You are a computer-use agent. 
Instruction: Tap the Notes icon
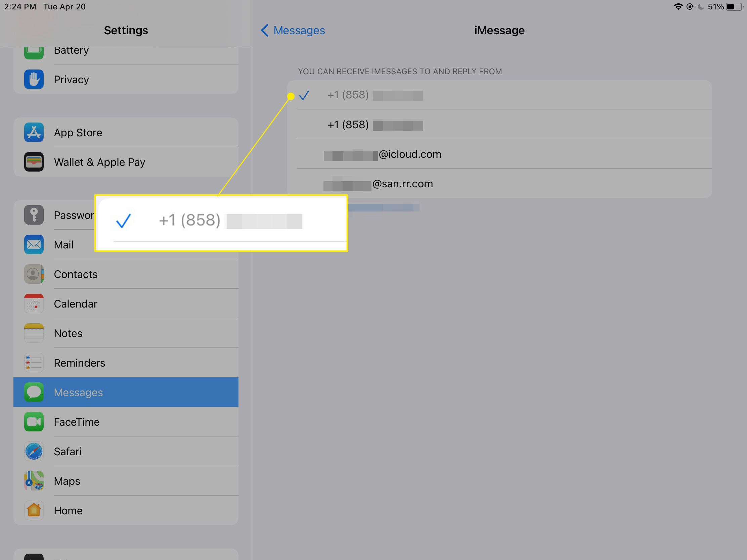pos(34,333)
